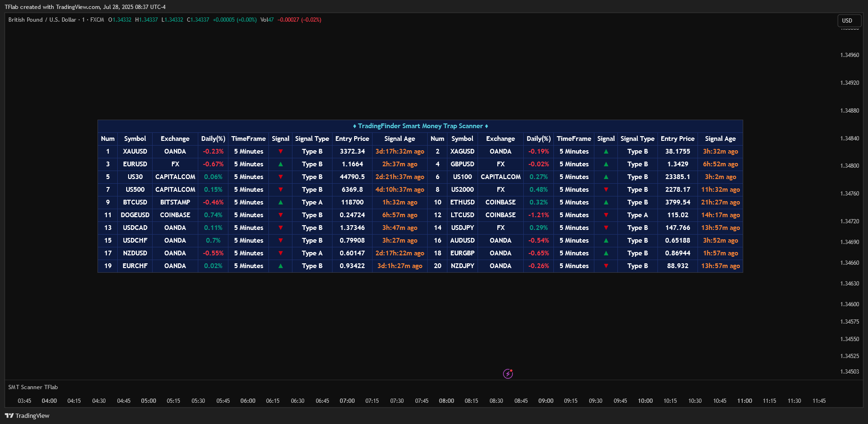Click the green up signal arrow for GBPUSD

(x=606, y=164)
